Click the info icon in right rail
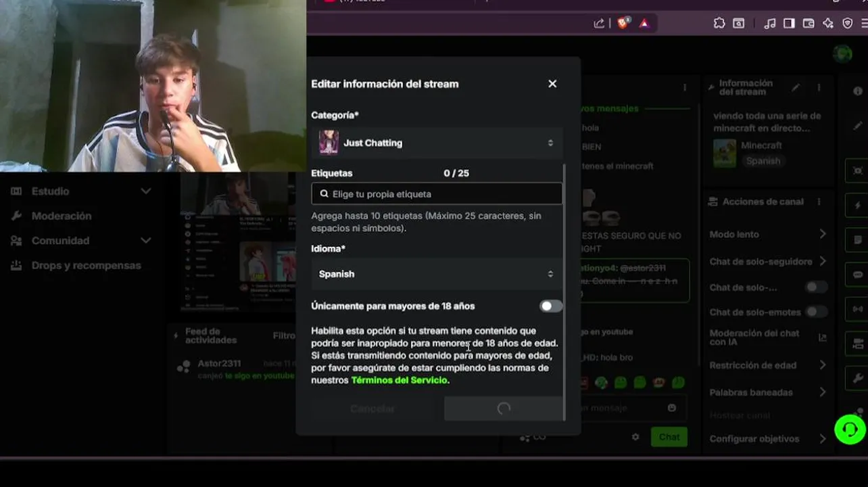 [x=858, y=91]
